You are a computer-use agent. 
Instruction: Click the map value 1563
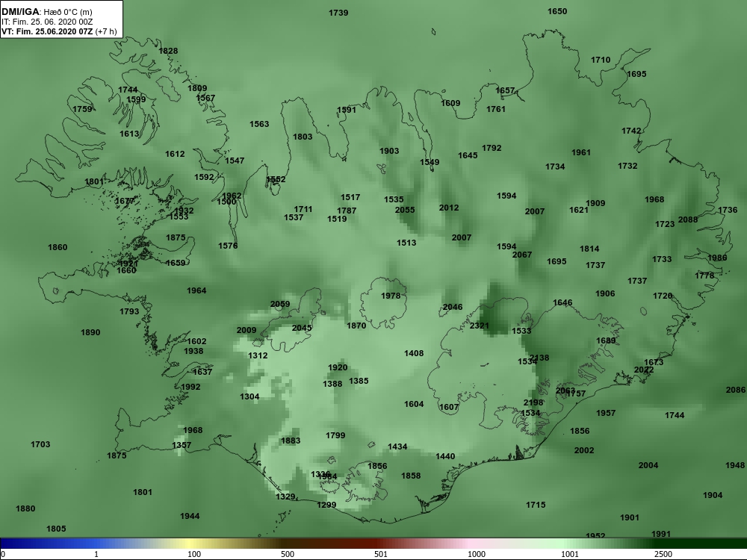(259, 124)
